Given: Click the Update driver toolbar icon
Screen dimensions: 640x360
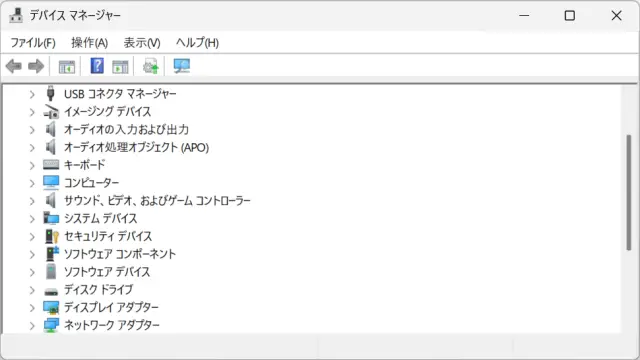Looking at the screenshot, I should tap(151, 66).
